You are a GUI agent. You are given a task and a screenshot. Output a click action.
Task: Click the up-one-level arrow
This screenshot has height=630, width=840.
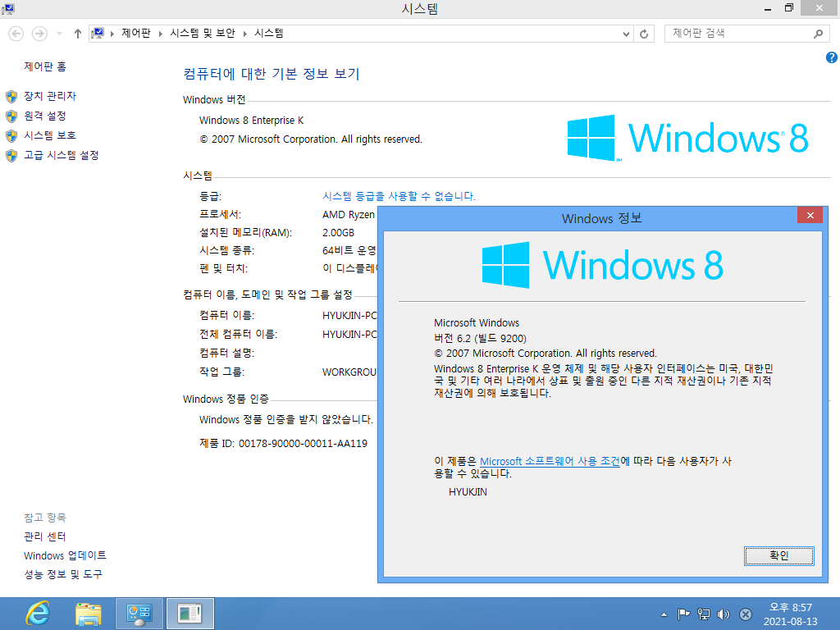78,34
